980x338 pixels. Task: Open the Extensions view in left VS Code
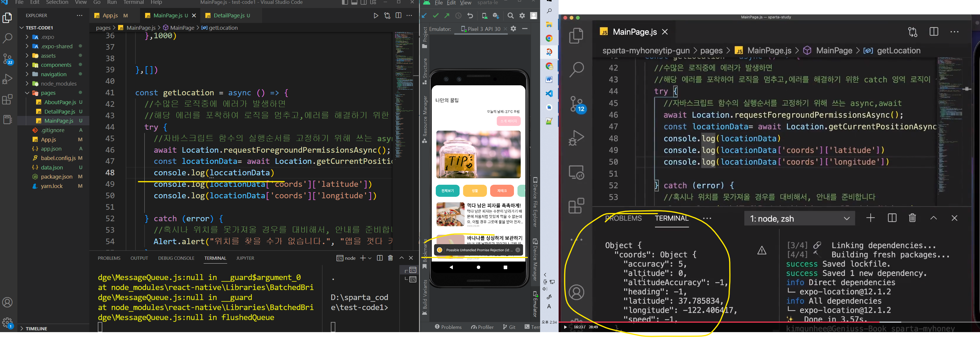point(8,99)
